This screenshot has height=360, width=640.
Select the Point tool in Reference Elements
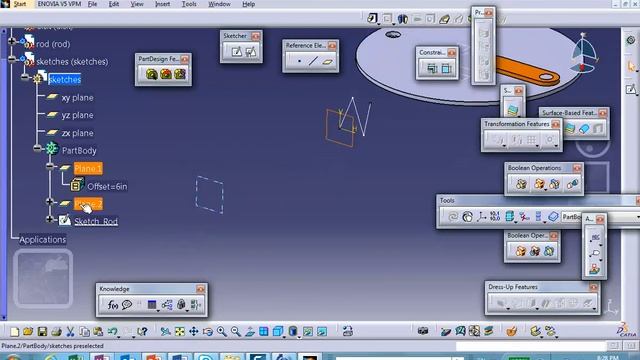point(299,61)
